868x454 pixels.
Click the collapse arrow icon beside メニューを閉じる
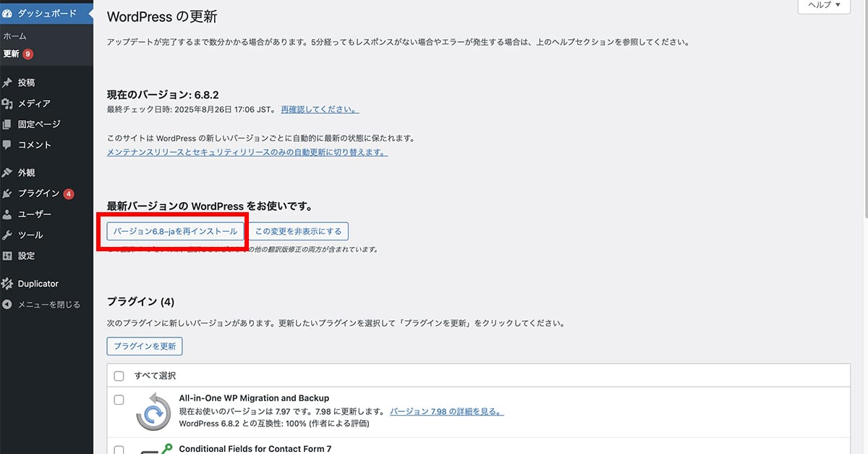click(x=7, y=305)
